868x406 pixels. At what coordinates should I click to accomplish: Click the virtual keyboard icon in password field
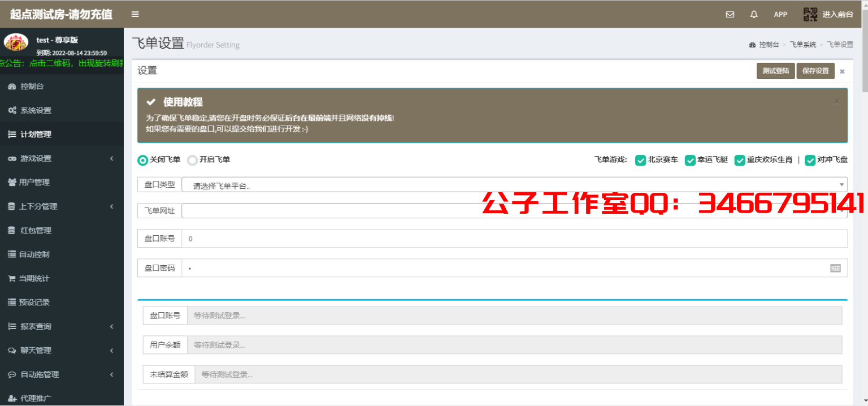click(x=835, y=268)
